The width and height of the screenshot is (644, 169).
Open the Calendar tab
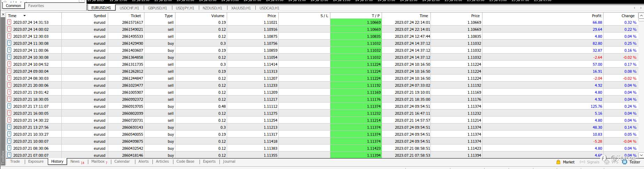click(x=122, y=162)
